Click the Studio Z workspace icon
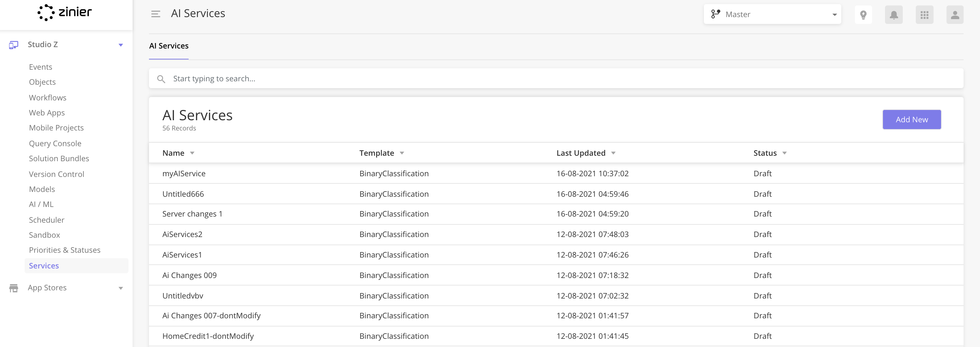980x347 pixels. [14, 44]
